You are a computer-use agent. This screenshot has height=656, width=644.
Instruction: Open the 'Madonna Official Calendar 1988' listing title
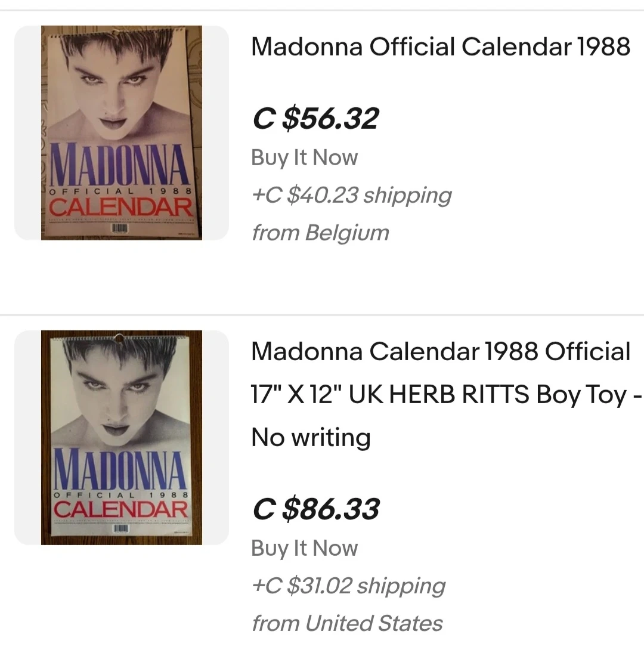[441, 47]
